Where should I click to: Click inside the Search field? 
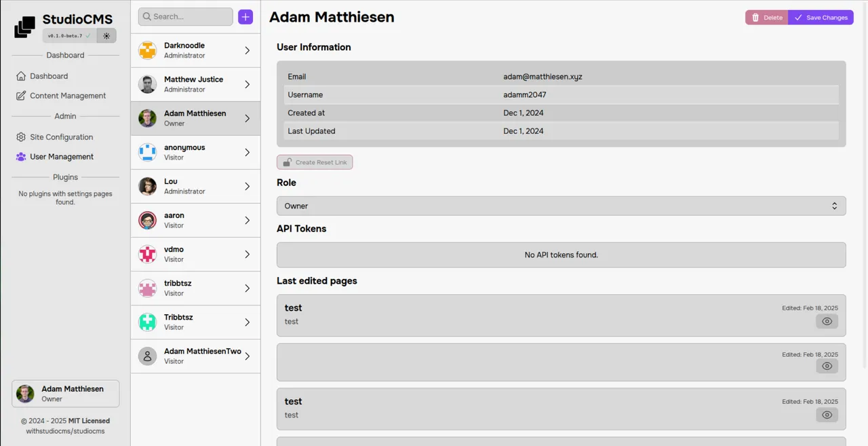pos(185,16)
